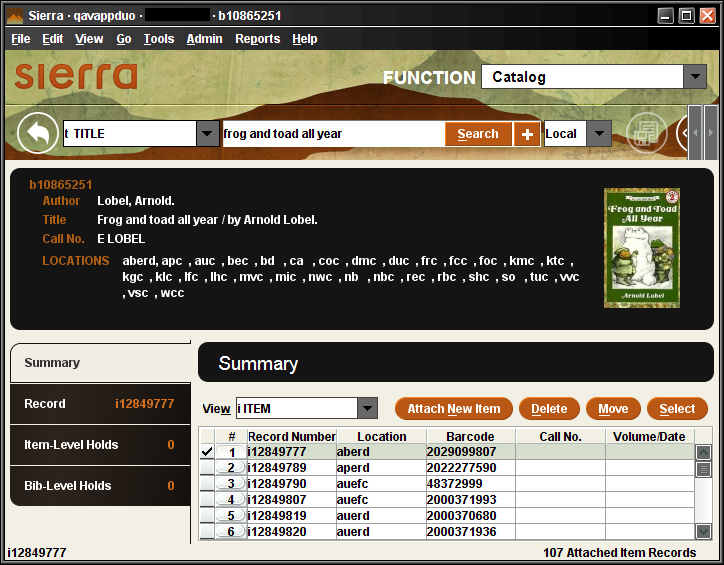This screenshot has width=724, height=565.
Task: Open the TITLE search index dropdown
Action: coord(207,134)
